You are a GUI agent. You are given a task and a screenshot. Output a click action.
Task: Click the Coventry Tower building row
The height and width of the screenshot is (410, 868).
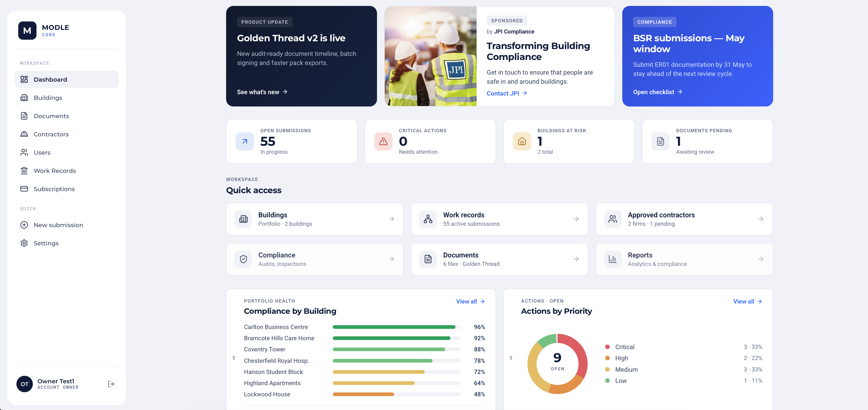pos(364,349)
